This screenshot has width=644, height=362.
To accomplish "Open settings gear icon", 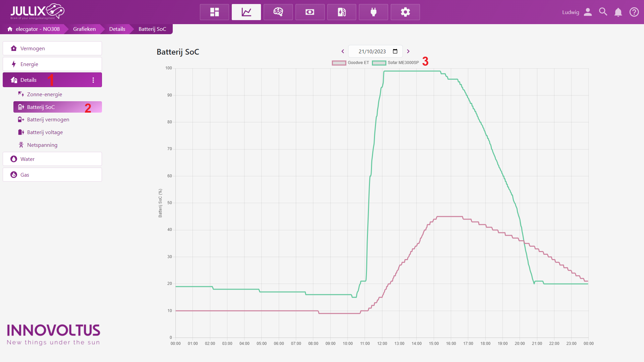I will click(405, 12).
